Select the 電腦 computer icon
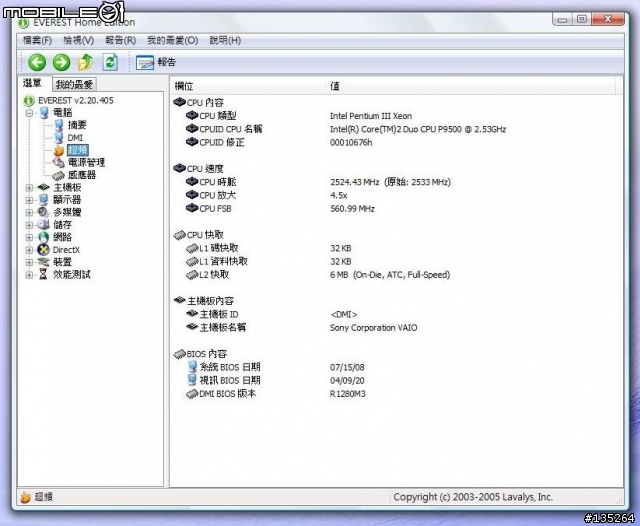This screenshot has width=640, height=526. pos(44,113)
